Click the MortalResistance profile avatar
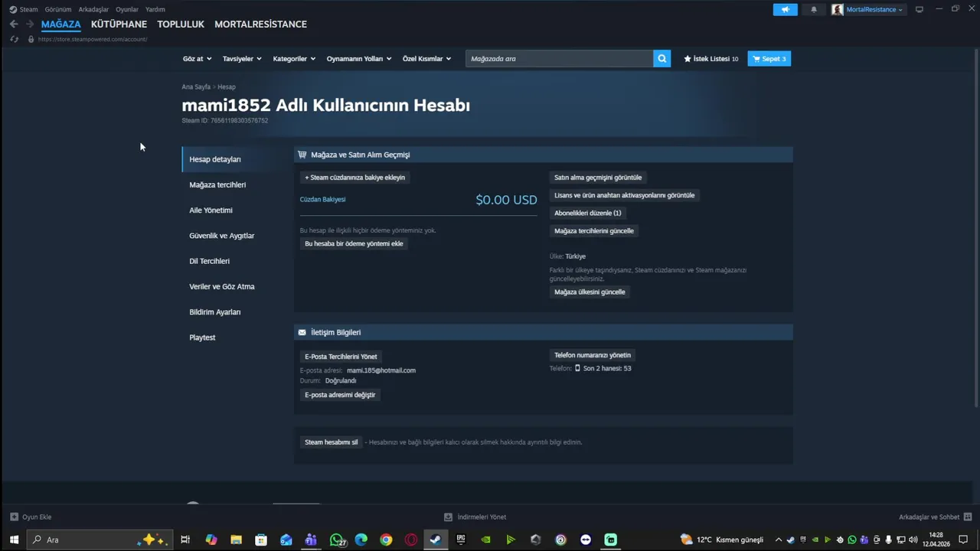Image resolution: width=980 pixels, height=551 pixels. point(838,9)
